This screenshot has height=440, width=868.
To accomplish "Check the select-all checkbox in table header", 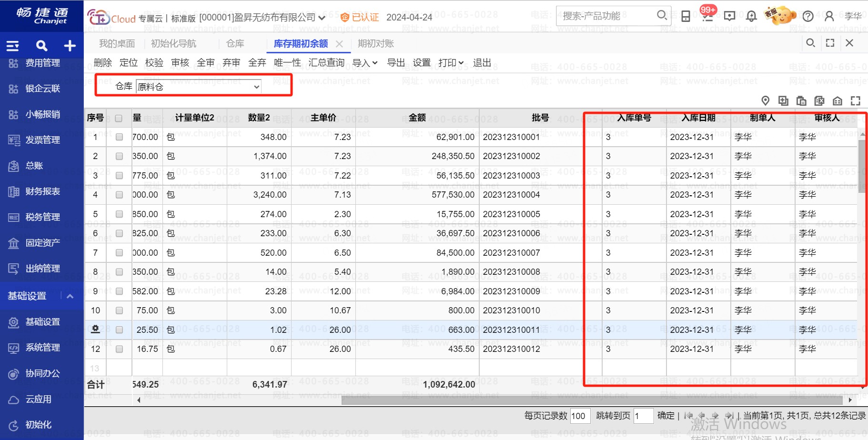I will tap(119, 118).
